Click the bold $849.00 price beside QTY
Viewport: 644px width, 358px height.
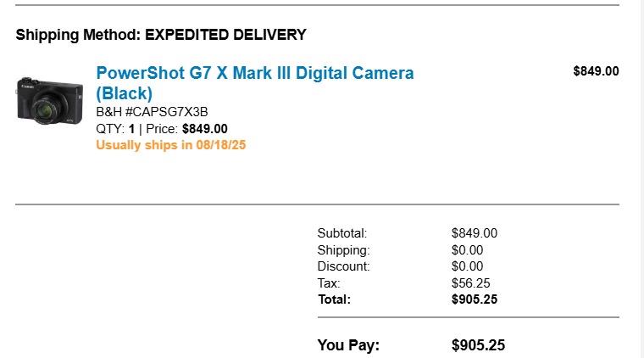tap(204, 129)
